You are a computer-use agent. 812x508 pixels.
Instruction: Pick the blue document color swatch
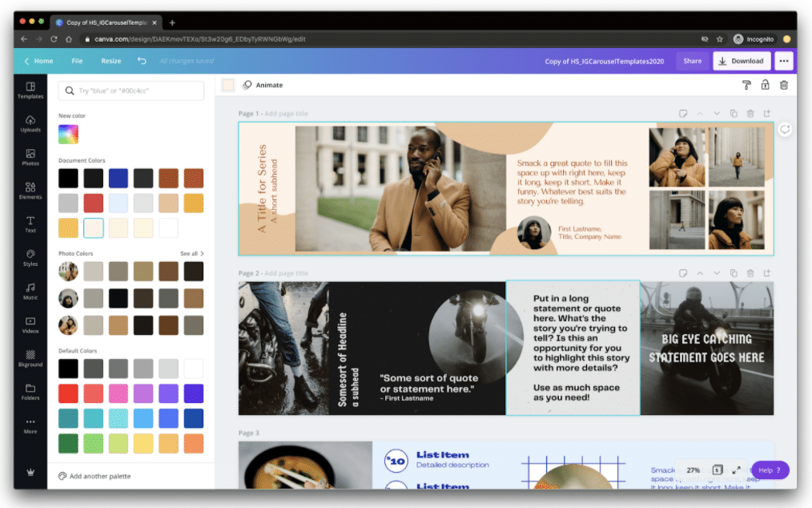118,178
